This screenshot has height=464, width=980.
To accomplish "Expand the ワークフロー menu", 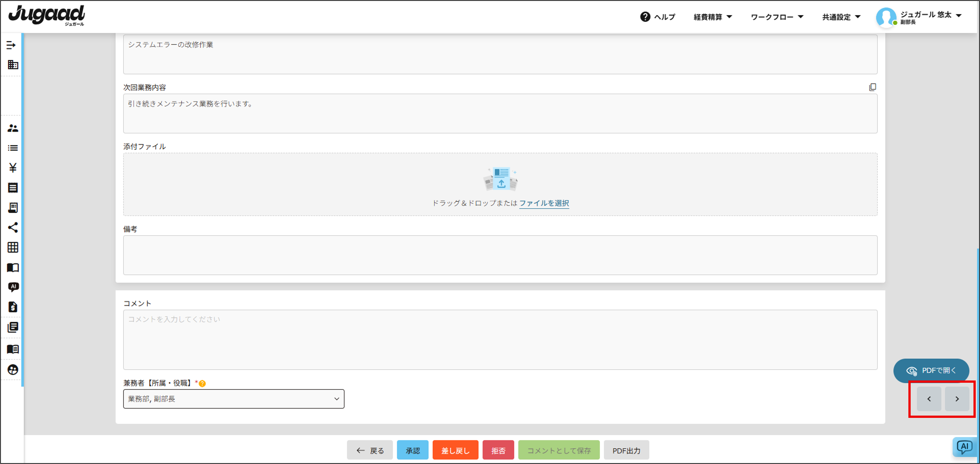I will (x=776, y=17).
